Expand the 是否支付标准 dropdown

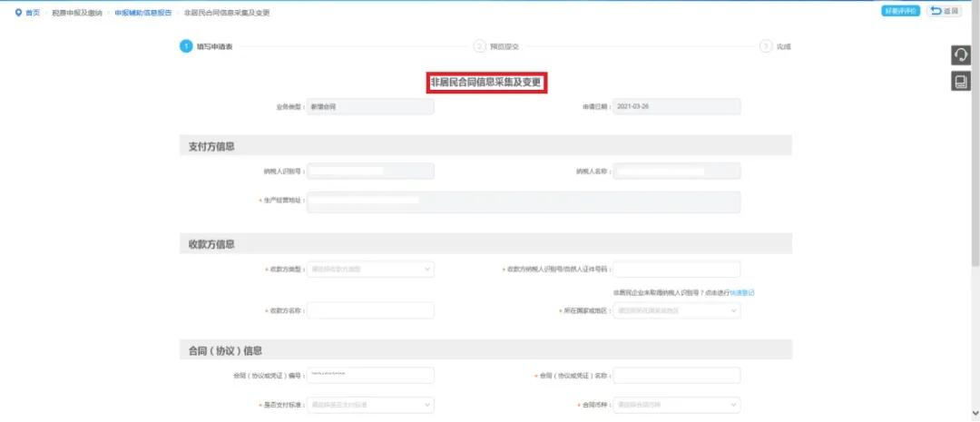point(370,405)
